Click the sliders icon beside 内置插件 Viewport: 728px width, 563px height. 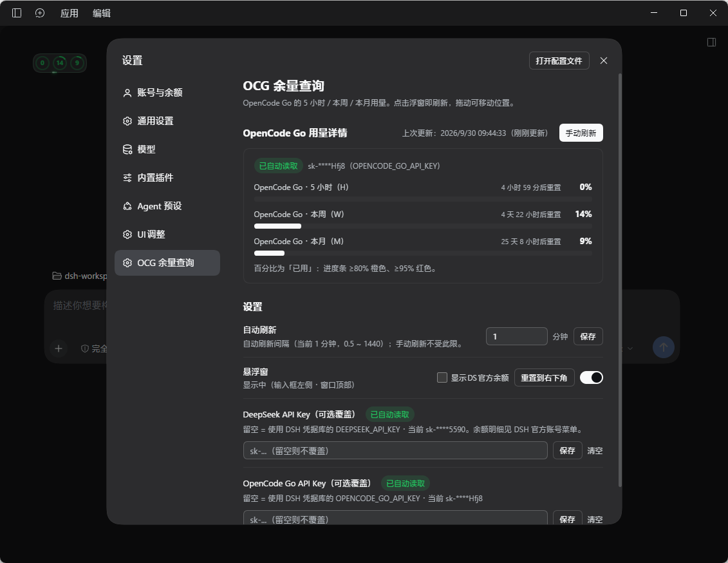coord(127,178)
